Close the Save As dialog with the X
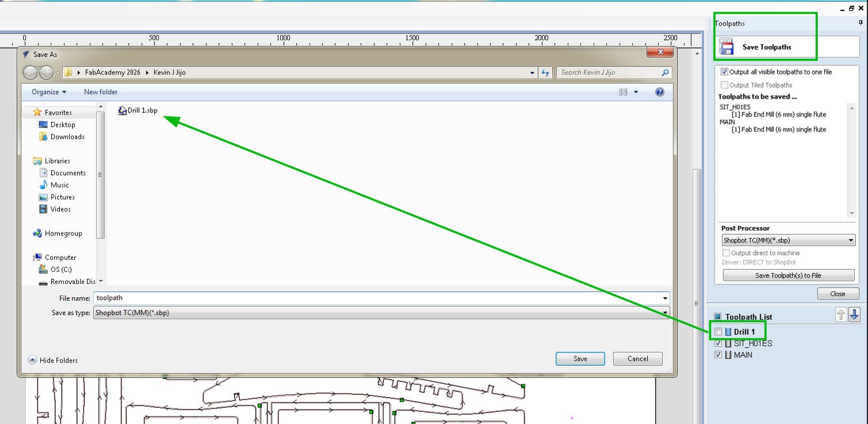The image size is (868, 424). [660, 53]
